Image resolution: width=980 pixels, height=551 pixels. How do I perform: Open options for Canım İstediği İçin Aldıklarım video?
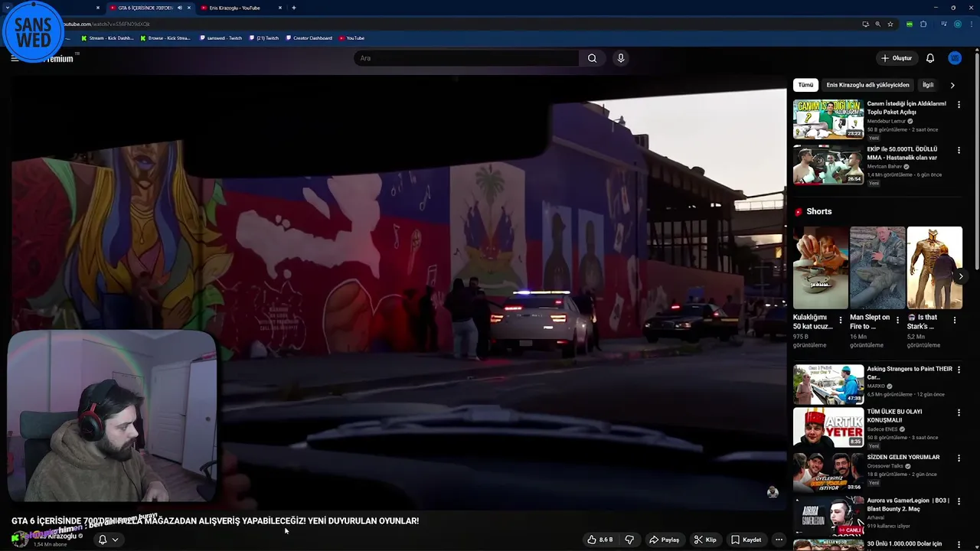click(959, 104)
